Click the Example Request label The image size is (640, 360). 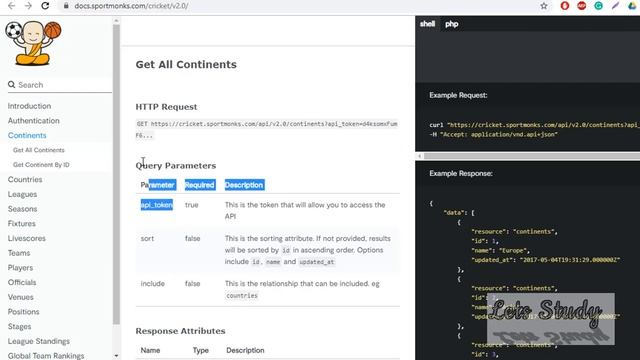click(458, 95)
